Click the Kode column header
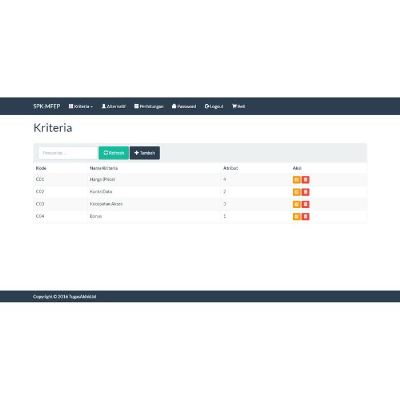The width and height of the screenshot is (400, 400). pyautogui.click(x=41, y=168)
